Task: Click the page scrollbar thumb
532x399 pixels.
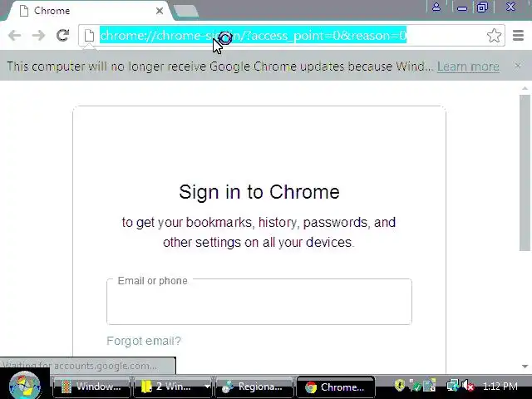Action: (x=525, y=173)
